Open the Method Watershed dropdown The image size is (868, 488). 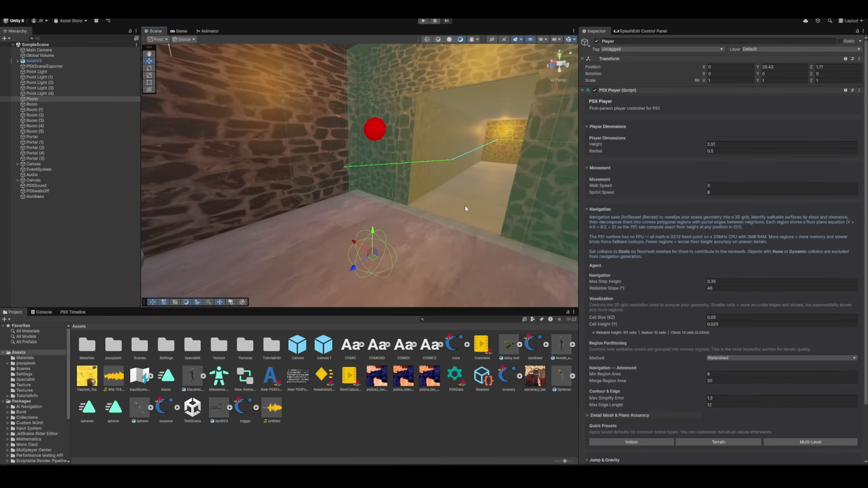point(782,358)
